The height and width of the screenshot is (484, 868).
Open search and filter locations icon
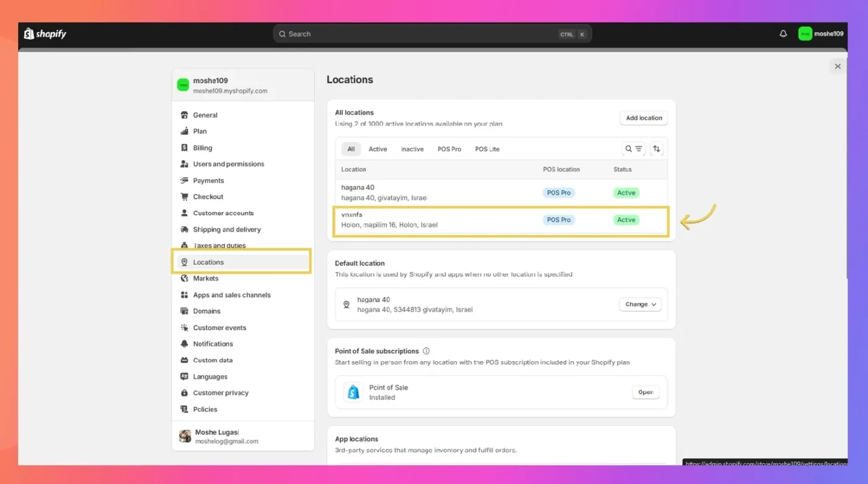[x=634, y=149]
